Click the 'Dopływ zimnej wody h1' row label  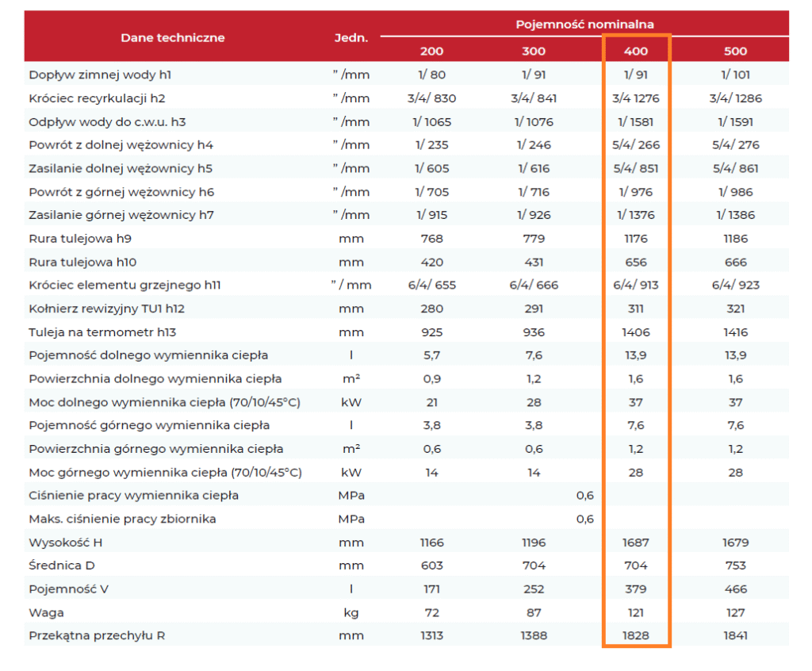click(100, 75)
